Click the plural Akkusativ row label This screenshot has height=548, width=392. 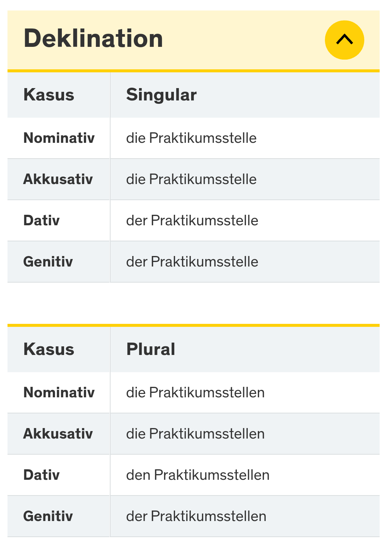pos(58,434)
